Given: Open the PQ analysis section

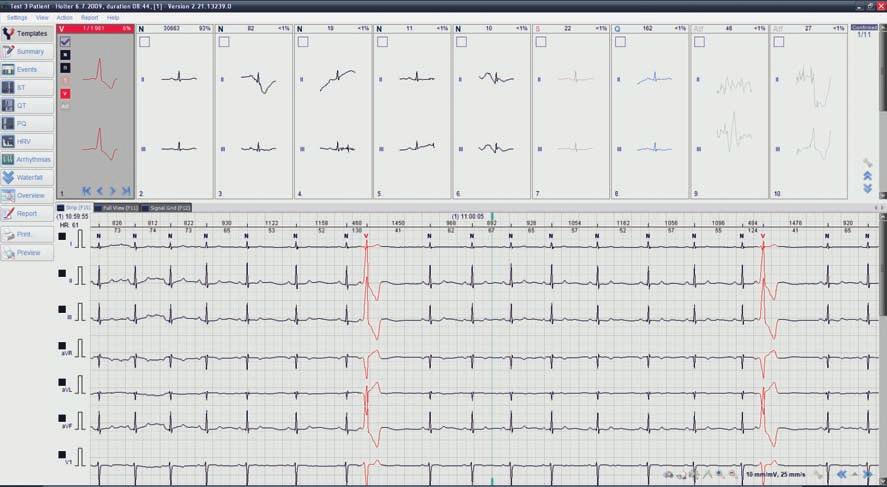Looking at the screenshot, I should point(27,123).
